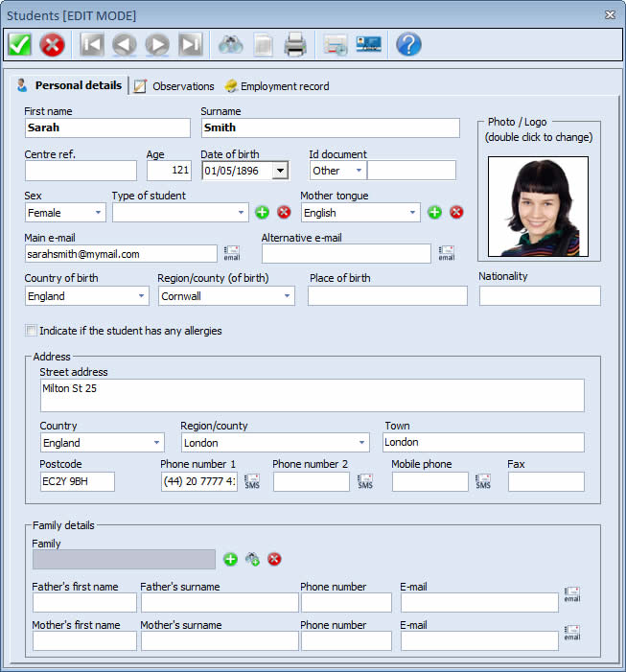Click the Id document number field

412,171
